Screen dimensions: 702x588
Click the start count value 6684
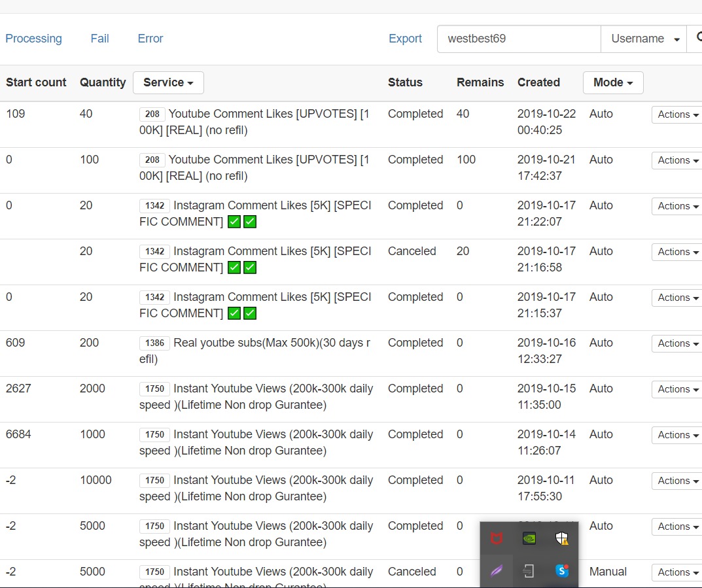(x=18, y=434)
